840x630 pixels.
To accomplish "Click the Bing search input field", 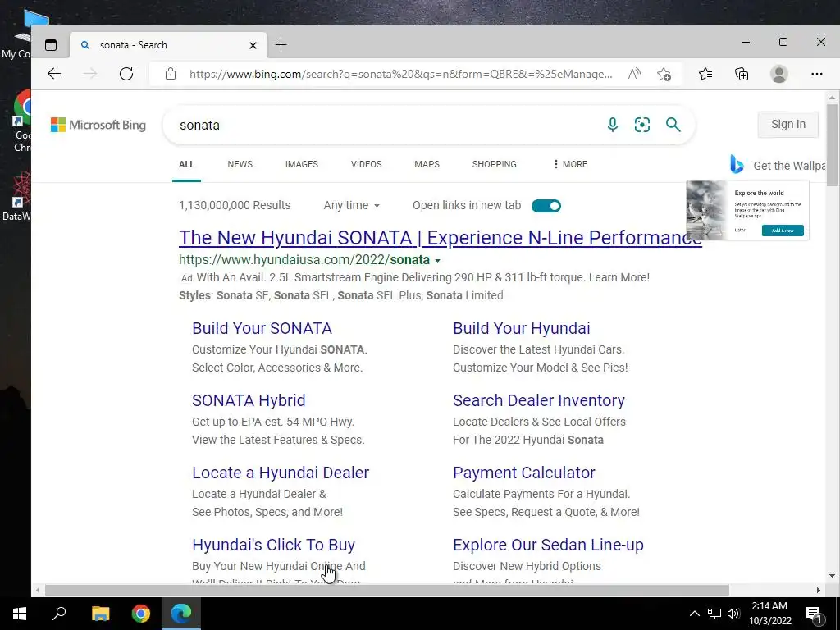I will tap(386, 125).
